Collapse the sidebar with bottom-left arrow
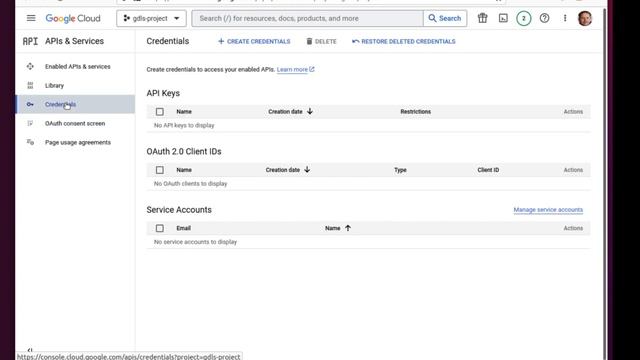Image resolution: width=640 pixels, height=360 pixels. (30, 350)
